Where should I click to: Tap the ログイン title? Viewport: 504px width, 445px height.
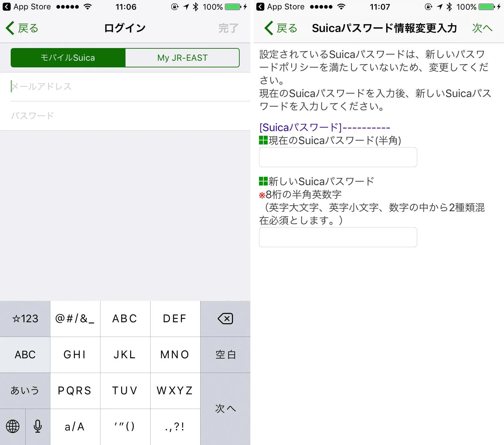click(125, 28)
